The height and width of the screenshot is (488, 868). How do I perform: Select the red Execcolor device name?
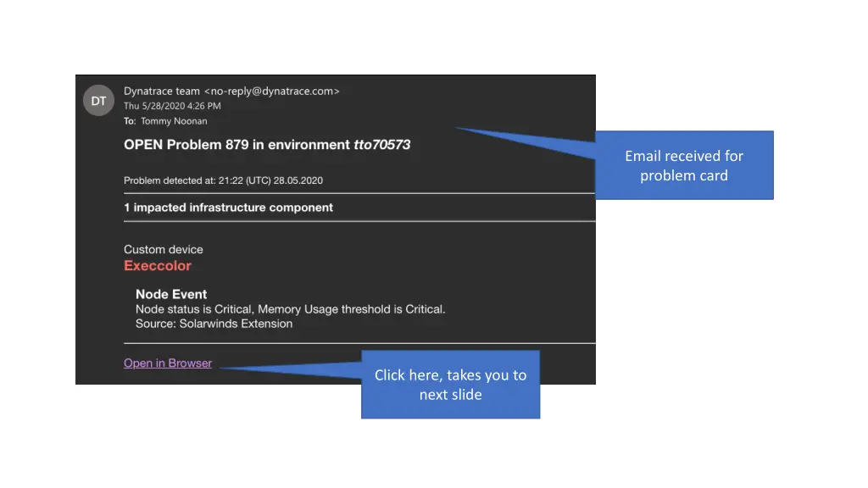point(158,265)
